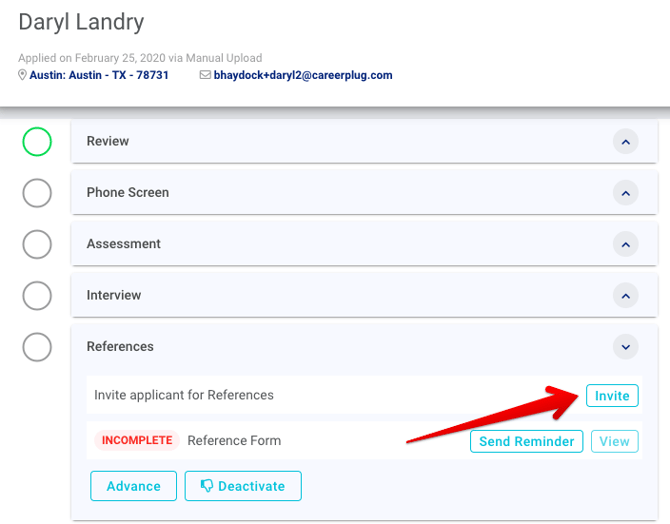Select the Interview stage circle
The width and height of the screenshot is (670, 524).
pos(37,296)
